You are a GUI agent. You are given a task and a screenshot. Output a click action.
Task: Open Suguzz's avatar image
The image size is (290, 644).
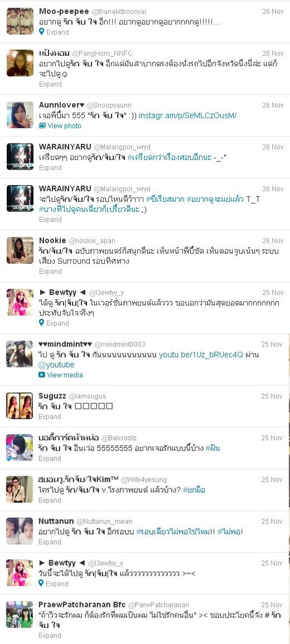pyautogui.click(x=20, y=406)
